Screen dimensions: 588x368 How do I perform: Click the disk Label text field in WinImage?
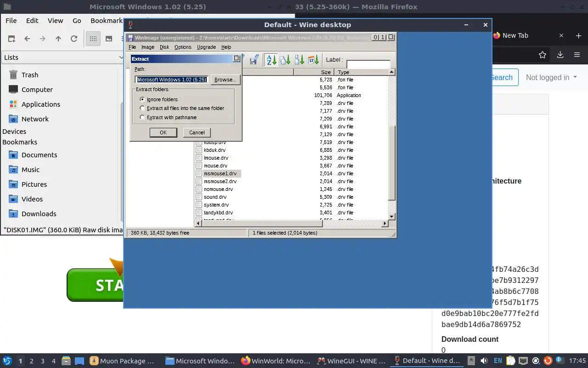(x=368, y=64)
